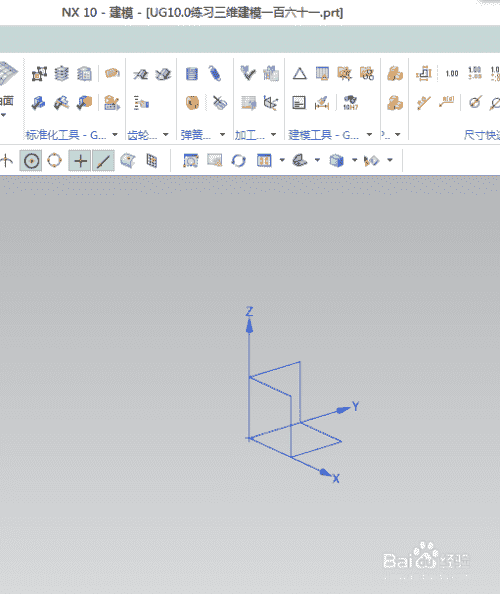Click the blue striped panel icon in 建模工具

tap(322, 73)
